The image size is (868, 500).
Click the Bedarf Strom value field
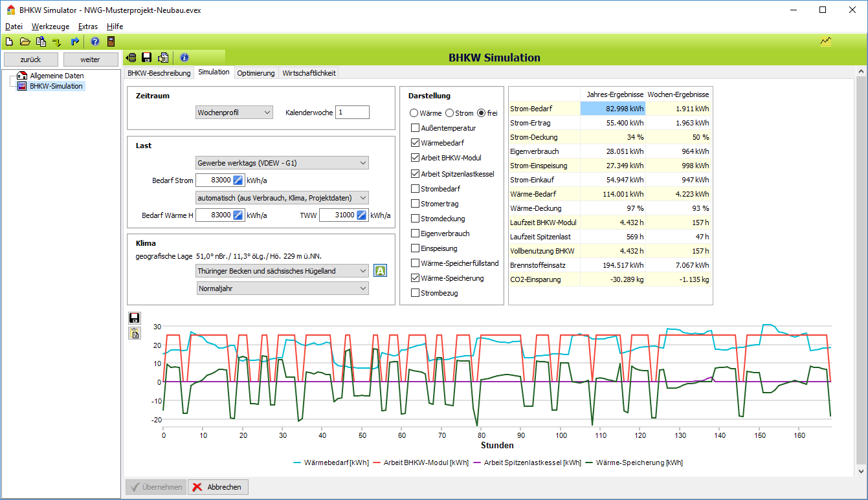[x=214, y=180]
